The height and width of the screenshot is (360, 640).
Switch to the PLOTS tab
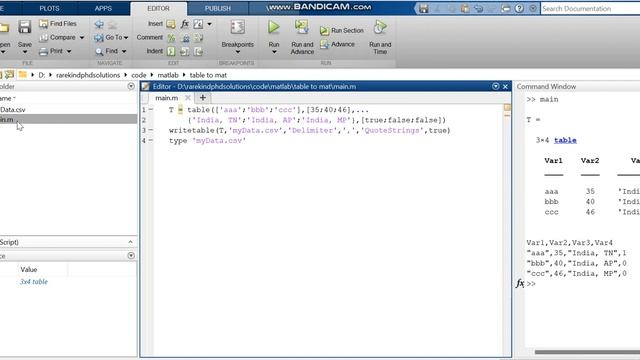tap(49, 8)
